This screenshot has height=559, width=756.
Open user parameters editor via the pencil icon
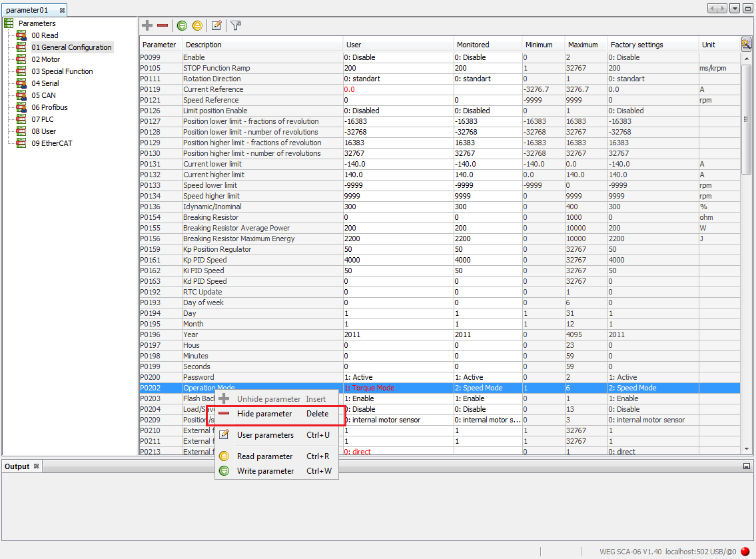[x=216, y=25]
